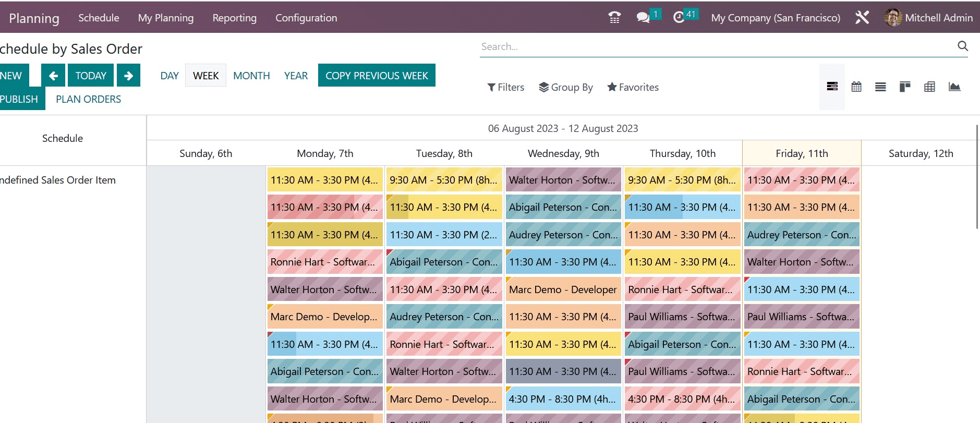Open the debug tools wrench icon
The height and width of the screenshot is (423, 980).
(x=862, y=18)
